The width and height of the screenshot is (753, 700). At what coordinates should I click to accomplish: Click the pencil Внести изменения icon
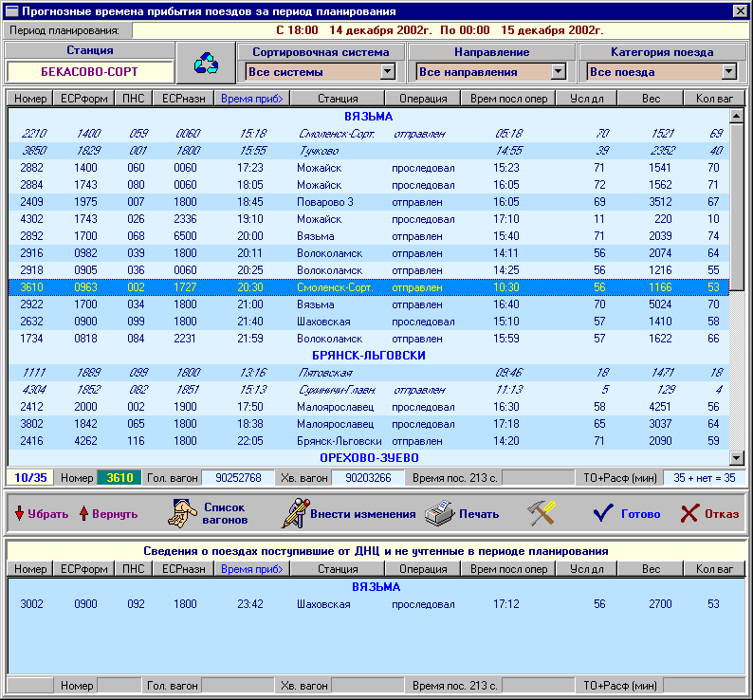pyautogui.click(x=295, y=513)
